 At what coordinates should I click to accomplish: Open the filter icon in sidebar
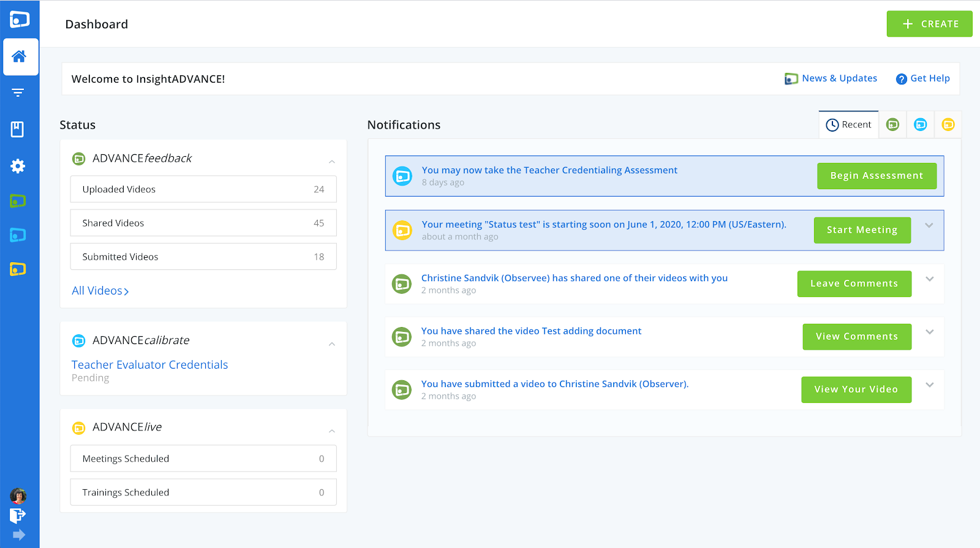(x=18, y=93)
